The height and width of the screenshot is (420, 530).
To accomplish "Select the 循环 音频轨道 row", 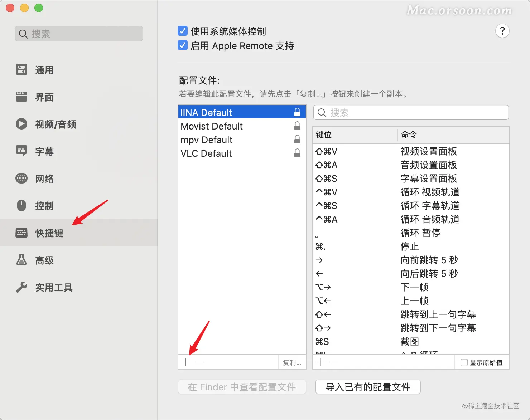I will 411,219.
